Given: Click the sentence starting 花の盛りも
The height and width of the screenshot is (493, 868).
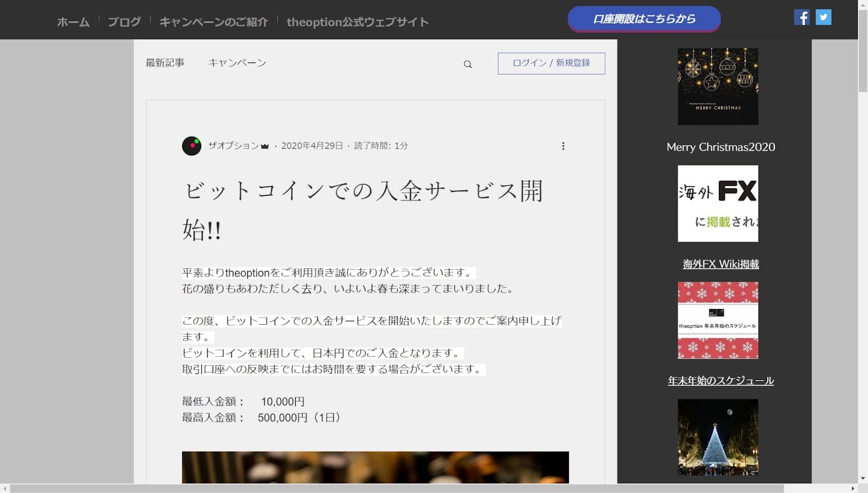Looking at the screenshot, I should pyautogui.click(x=348, y=289).
